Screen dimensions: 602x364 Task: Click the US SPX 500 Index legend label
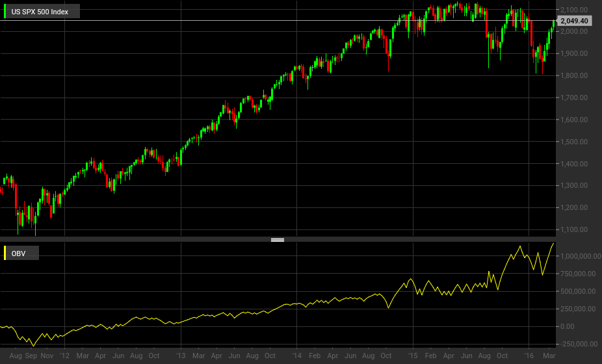[x=40, y=12]
